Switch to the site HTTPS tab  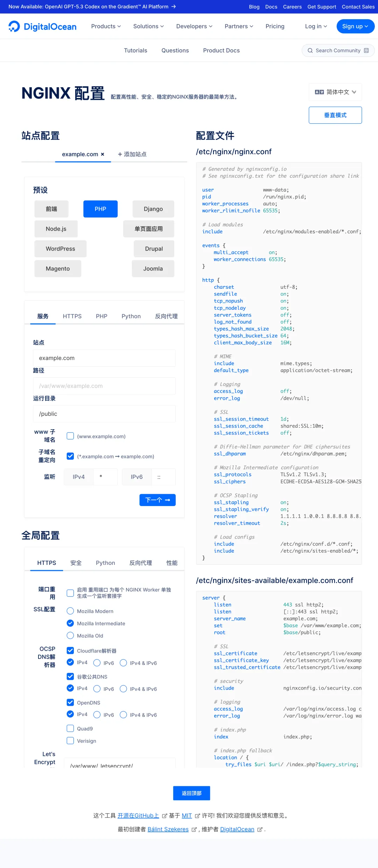tap(72, 316)
